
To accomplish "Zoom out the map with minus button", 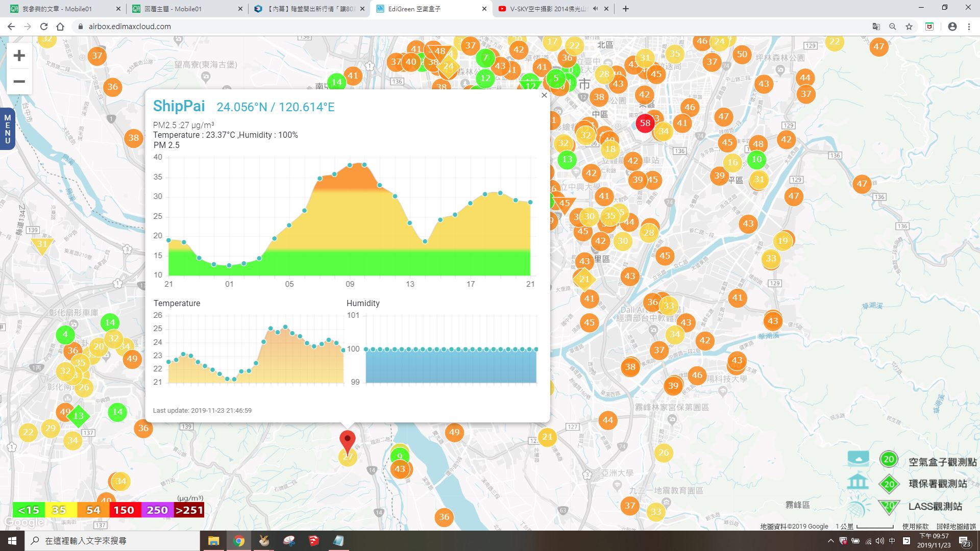I will [19, 82].
